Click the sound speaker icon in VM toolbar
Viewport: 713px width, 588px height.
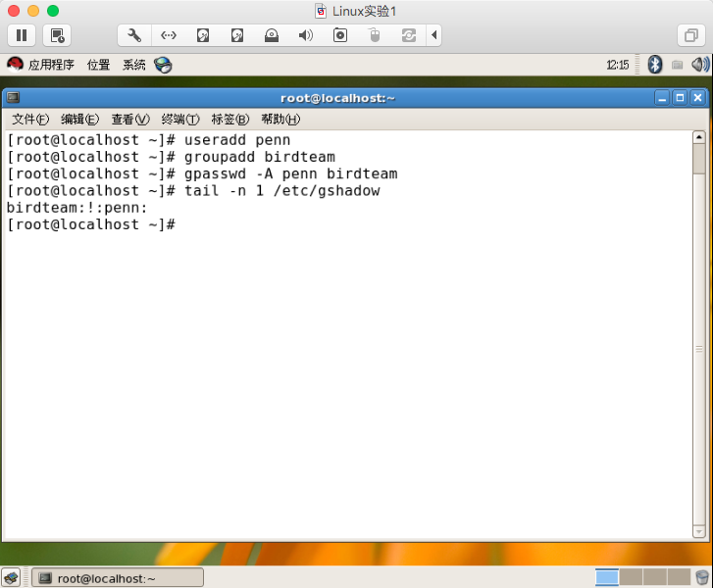pyautogui.click(x=306, y=36)
